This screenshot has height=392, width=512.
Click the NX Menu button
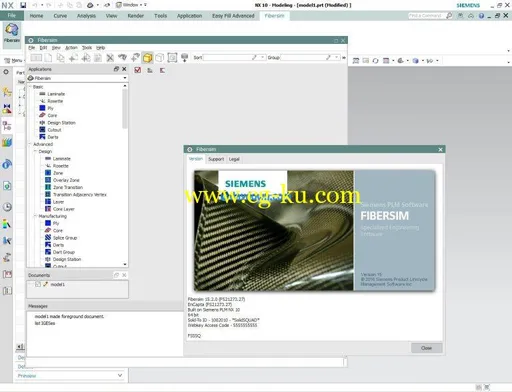(14, 60)
